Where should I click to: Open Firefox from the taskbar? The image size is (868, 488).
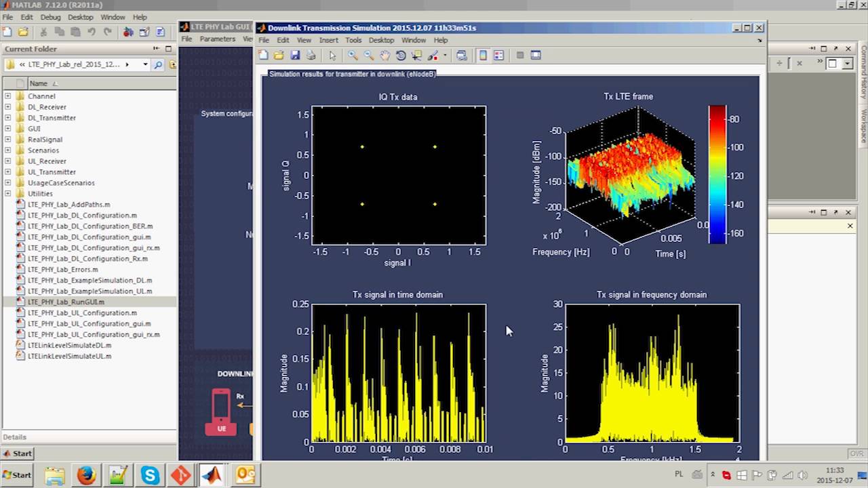(86, 475)
